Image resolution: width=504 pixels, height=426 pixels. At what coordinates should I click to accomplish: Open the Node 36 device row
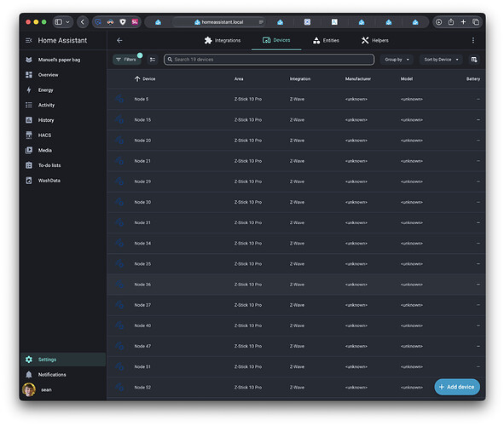pyautogui.click(x=296, y=285)
